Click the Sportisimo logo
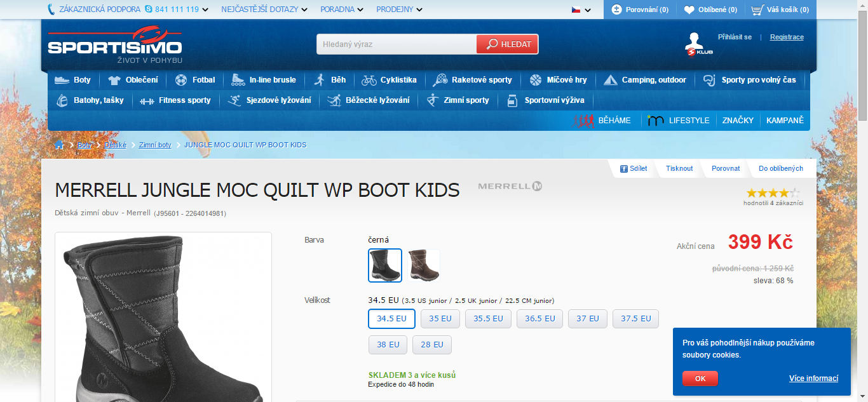The image size is (868, 402). pyautogui.click(x=115, y=44)
